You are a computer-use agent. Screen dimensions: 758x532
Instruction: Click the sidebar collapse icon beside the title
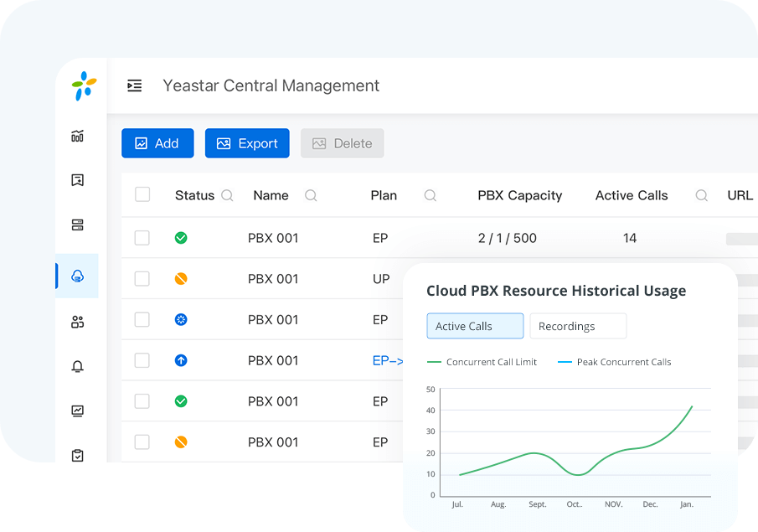pyautogui.click(x=134, y=85)
